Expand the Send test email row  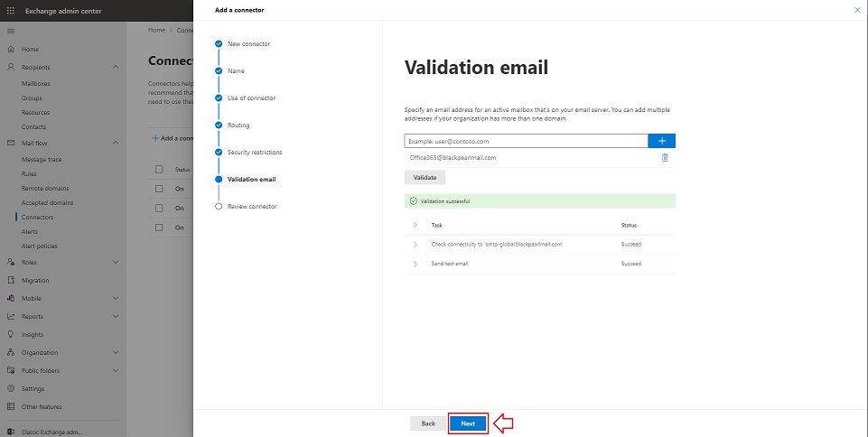coord(415,264)
